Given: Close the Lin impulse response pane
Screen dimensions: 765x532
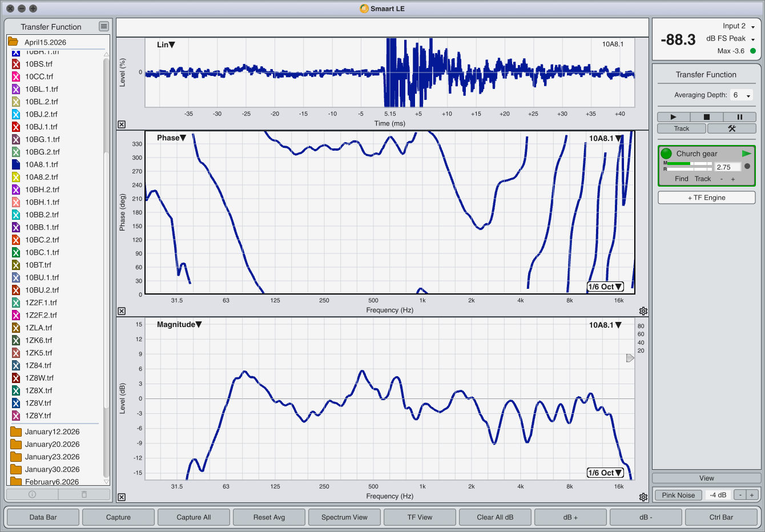Looking at the screenshot, I should pyautogui.click(x=122, y=124).
